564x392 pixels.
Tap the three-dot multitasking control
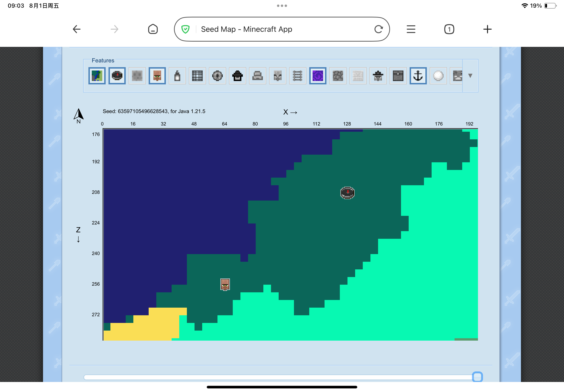(282, 6)
